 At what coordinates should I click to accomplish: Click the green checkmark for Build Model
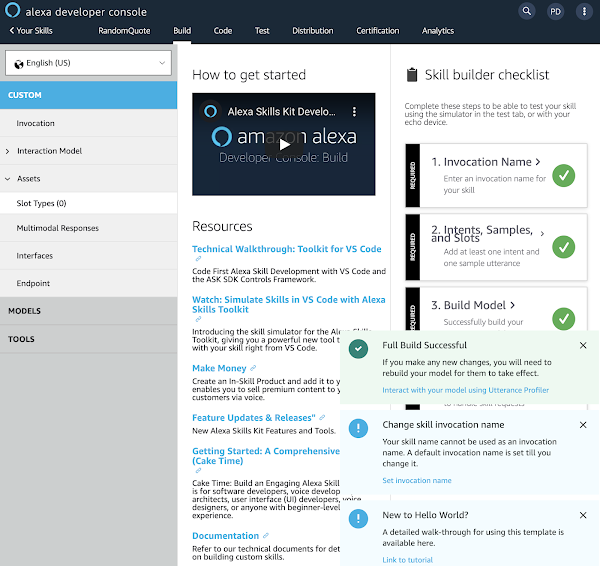click(x=563, y=318)
